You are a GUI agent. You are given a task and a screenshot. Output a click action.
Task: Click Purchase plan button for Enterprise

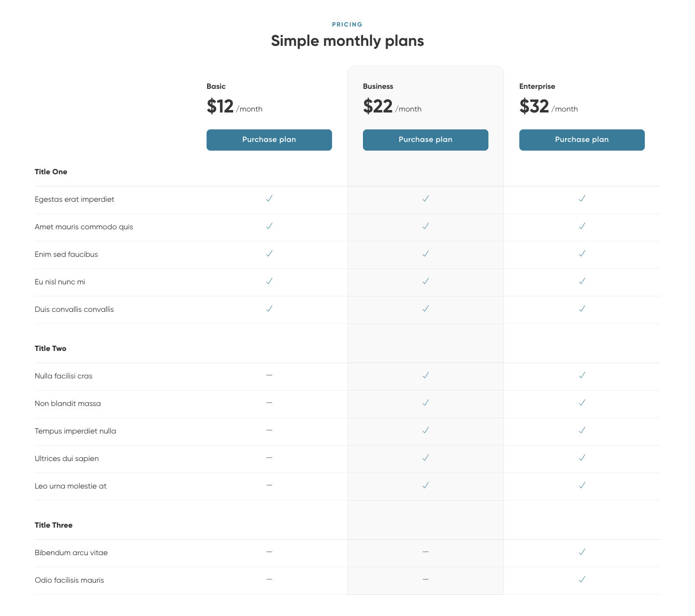[x=582, y=140]
